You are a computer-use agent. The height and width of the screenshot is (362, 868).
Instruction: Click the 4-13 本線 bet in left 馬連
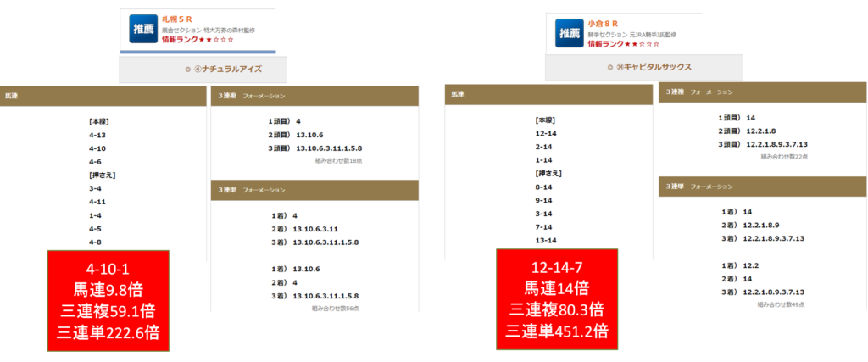[x=97, y=134]
